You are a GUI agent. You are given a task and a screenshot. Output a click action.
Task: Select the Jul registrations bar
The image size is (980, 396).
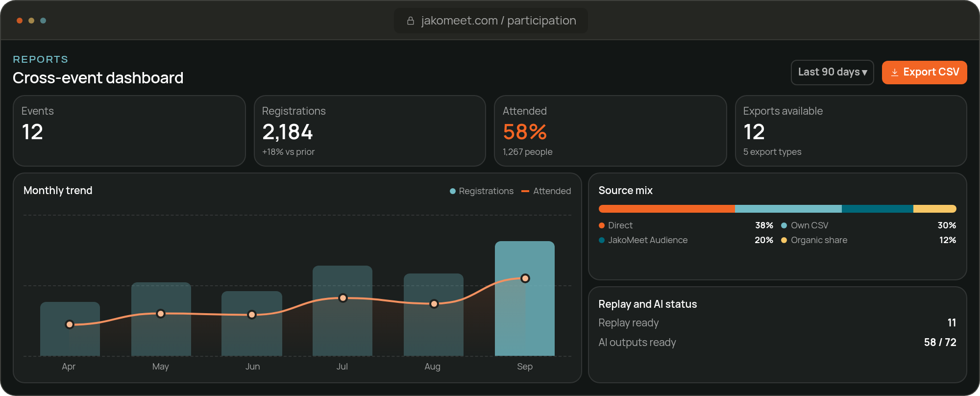[x=343, y=311]
